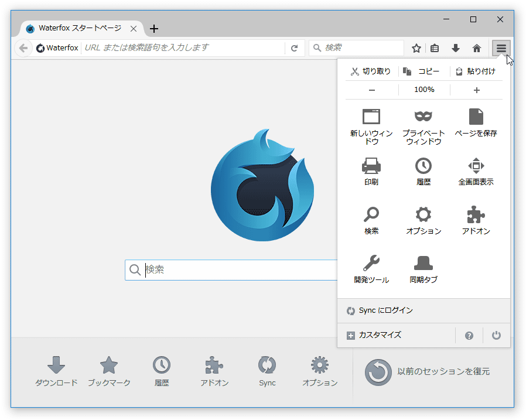
Task: Open the bookmarks list icon in toolbar
Action: tap(435, 48)
